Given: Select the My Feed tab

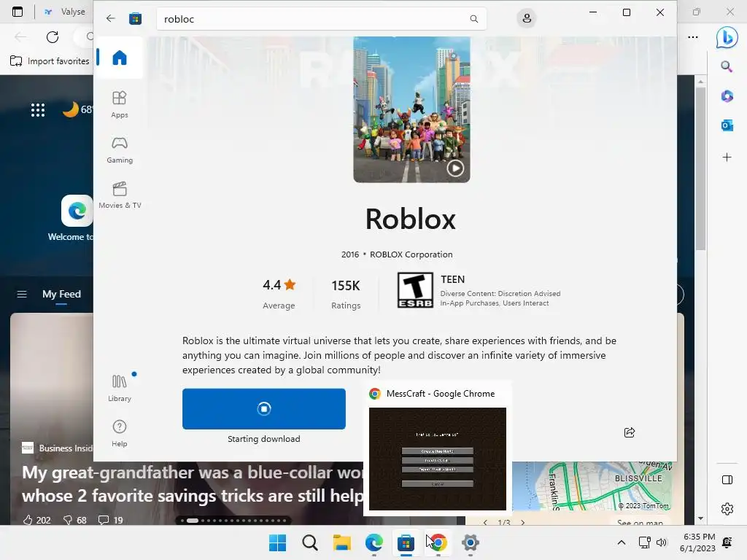Looking at the screenshot, I should tap(61, 295).
